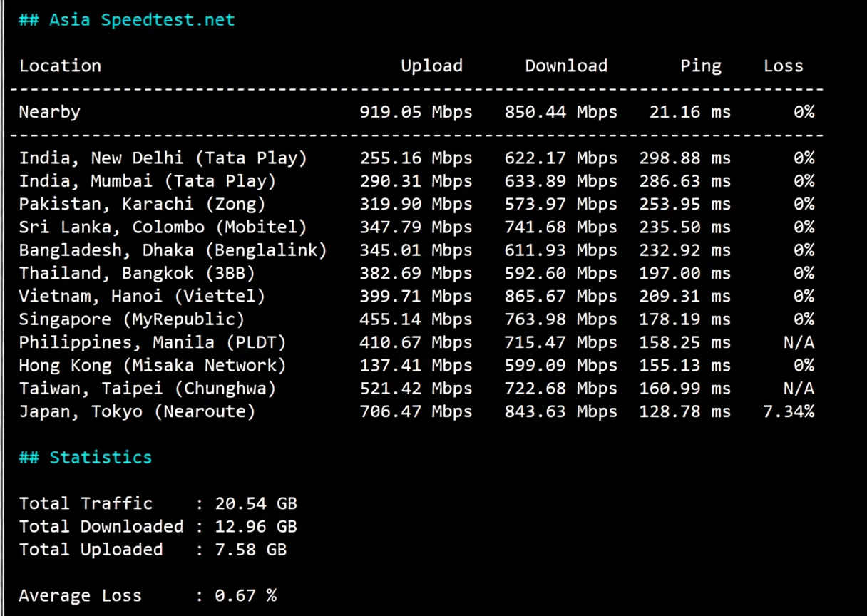
Task: Select the '## Statistics' heading text
Action: pos(86,458)
